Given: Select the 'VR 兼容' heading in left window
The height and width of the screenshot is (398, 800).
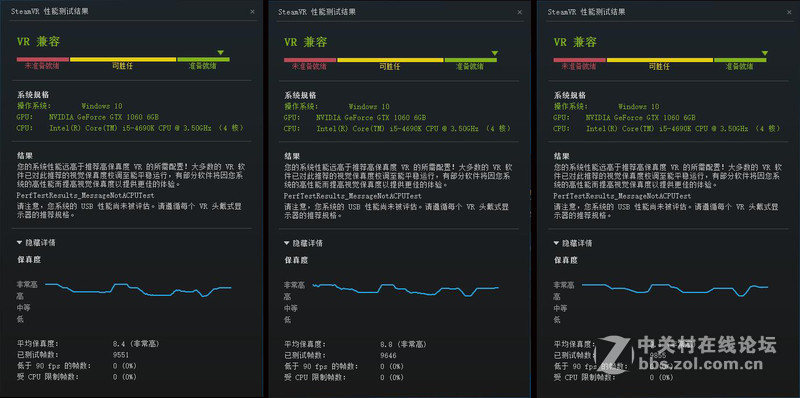Looking at the screenshot, I should [38, 42].
